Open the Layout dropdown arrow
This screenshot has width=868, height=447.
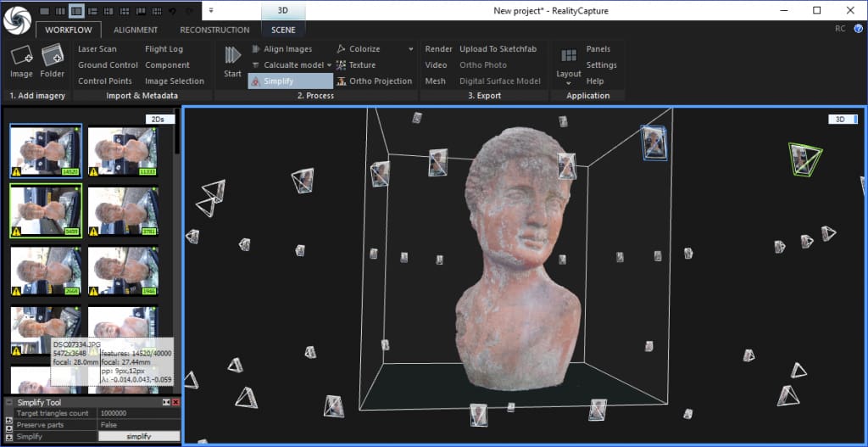(x=569, y=83)
